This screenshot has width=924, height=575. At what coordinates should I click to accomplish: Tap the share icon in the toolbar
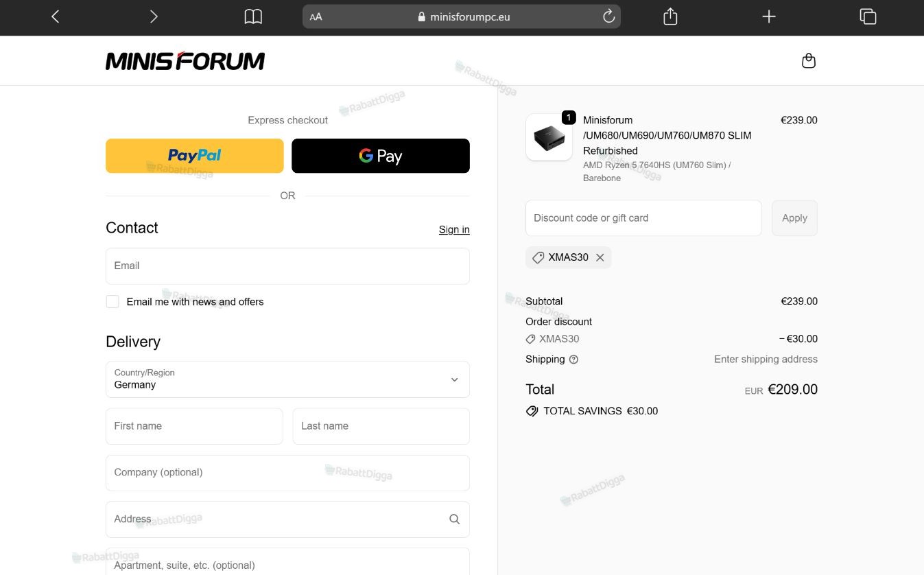pos(670,16)
